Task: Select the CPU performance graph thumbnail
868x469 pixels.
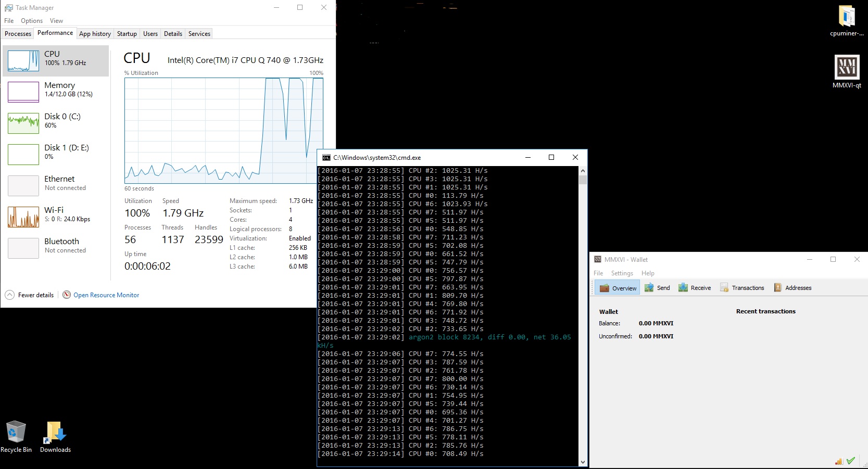Action: (x=23, y=61)
